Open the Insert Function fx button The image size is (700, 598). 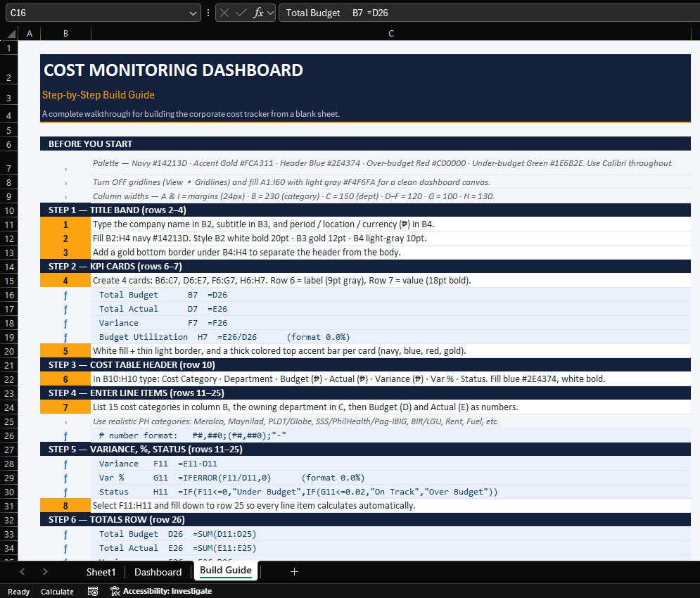258,13
